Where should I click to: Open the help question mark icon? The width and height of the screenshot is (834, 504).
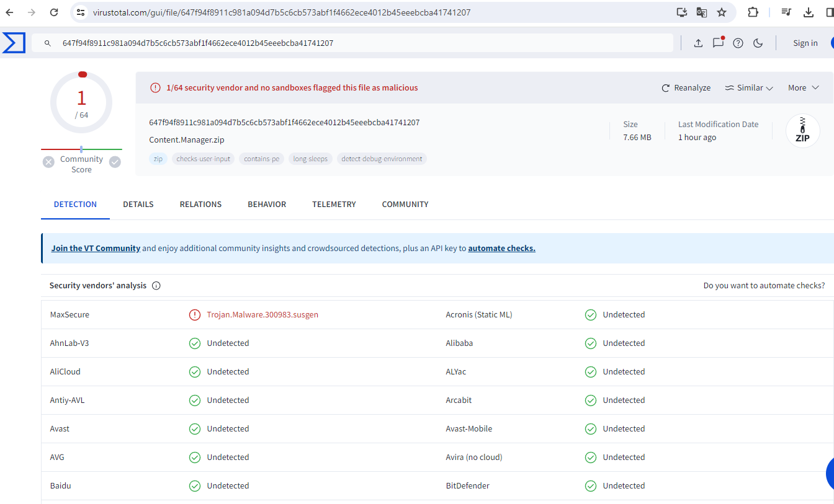coord(738,43)
